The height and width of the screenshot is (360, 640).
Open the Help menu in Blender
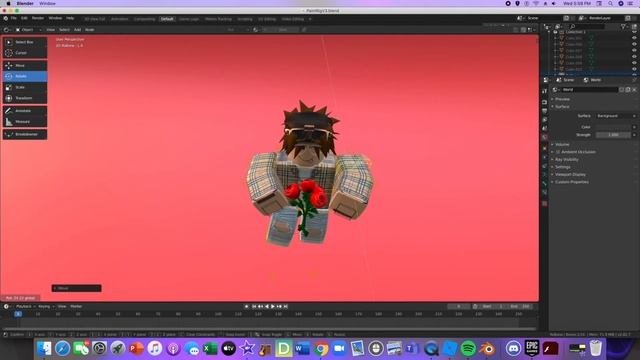(x=70, y=18)
